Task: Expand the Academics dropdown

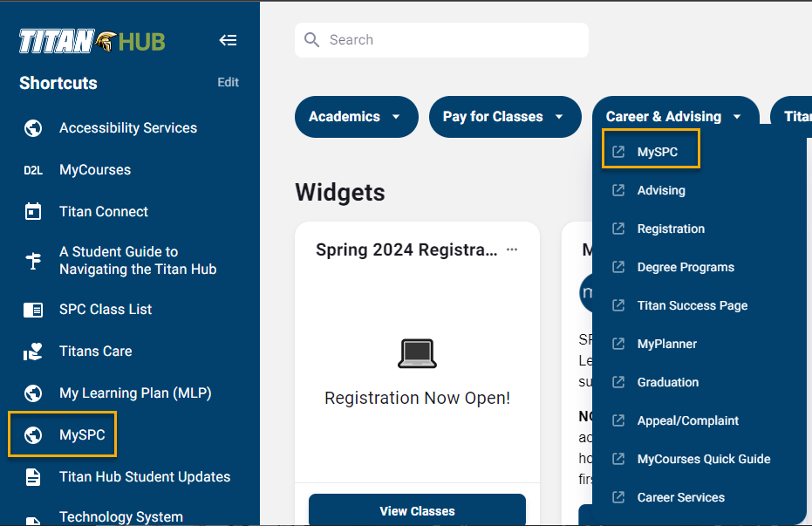Action: click(x=356, y=117)
